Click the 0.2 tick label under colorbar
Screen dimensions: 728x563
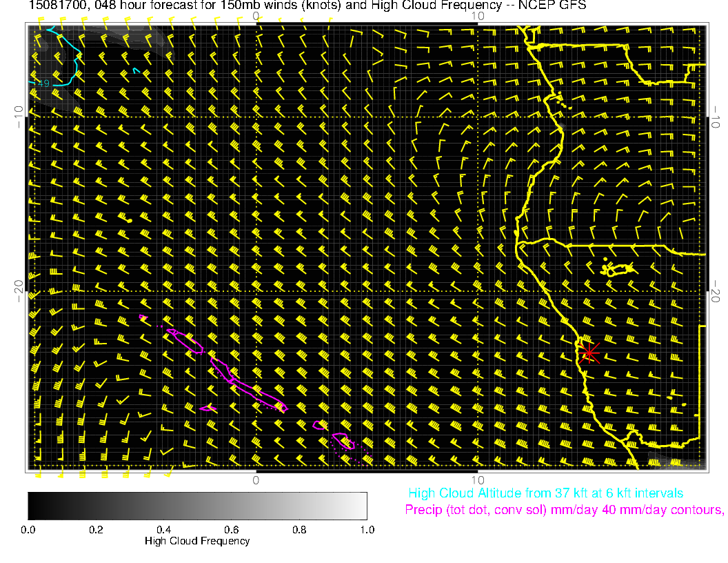pyautogui.click(x=96, y=529)
